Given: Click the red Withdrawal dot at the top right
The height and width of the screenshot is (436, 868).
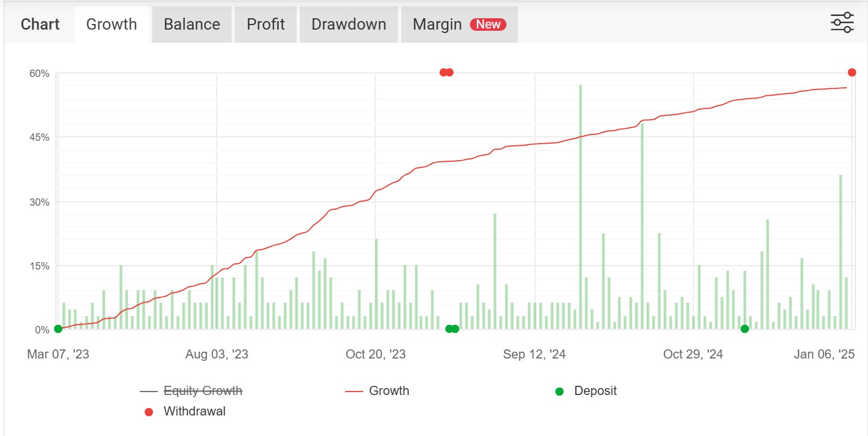Looking at the screenshot, I should [851, 72].
